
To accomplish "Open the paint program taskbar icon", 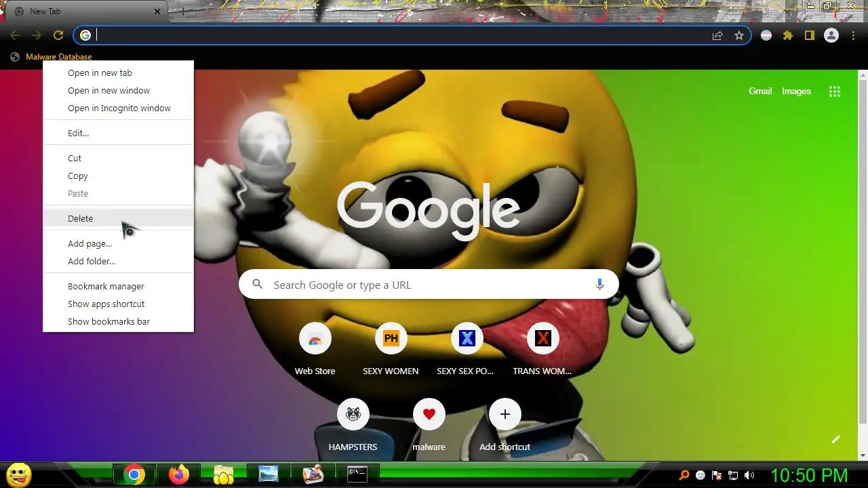I will pyautogui.click(x=313, y=475).
